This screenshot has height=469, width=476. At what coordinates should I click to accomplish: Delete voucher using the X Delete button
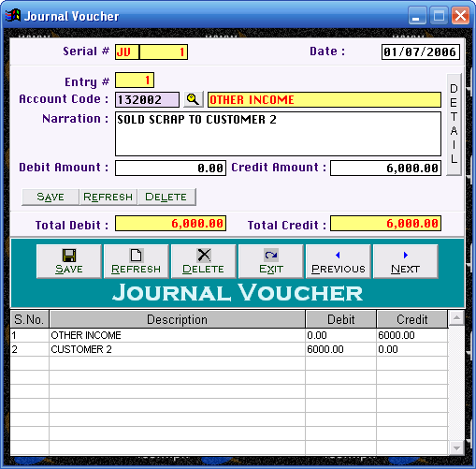pos(204,261)
